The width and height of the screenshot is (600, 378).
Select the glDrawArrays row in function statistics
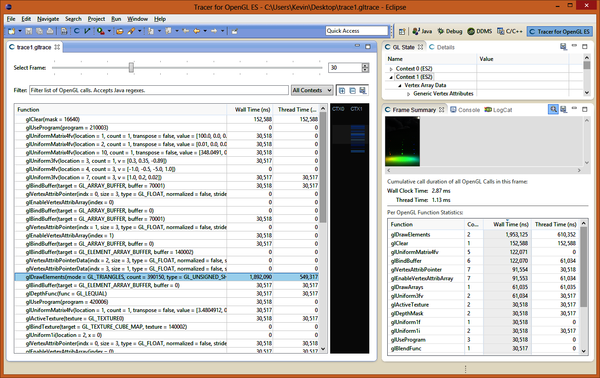click(484, 287)
